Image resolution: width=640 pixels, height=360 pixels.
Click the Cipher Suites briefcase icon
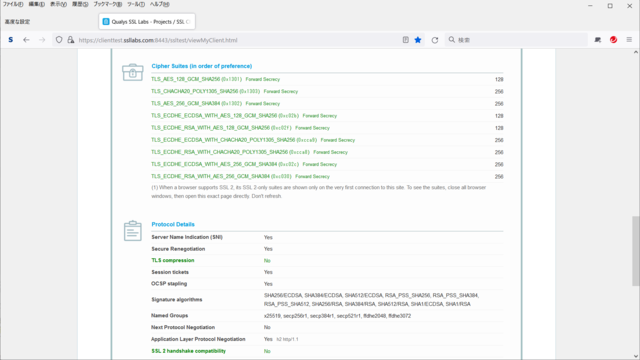(x=133, y=72)
